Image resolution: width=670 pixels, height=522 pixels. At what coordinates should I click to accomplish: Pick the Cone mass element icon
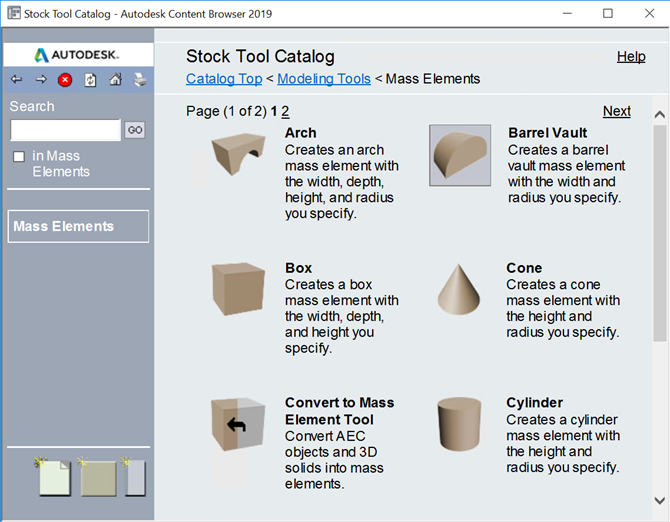click(458, 289)
